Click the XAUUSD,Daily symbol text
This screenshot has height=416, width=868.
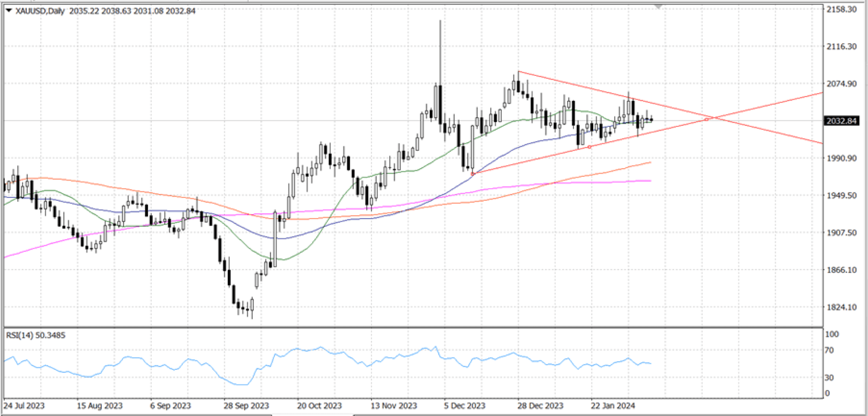click(40, 11)
